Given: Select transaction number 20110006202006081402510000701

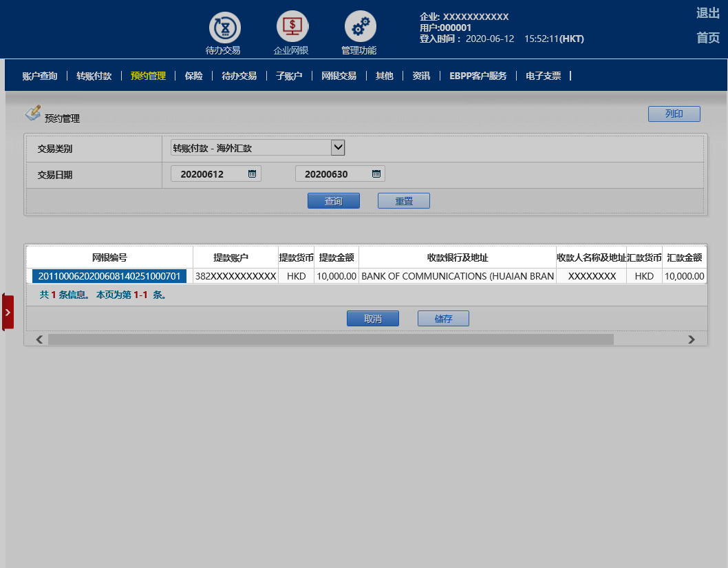Looking at the screenshot, I should coord(109,276).
